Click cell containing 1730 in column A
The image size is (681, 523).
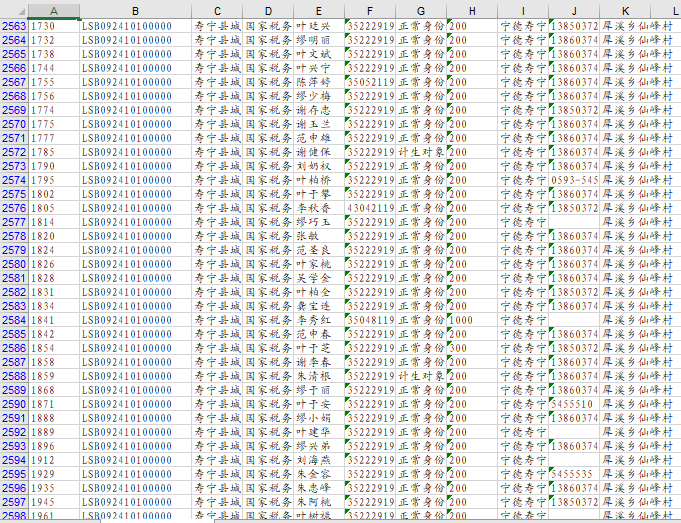pyautogui.click(x=54, y=26)
